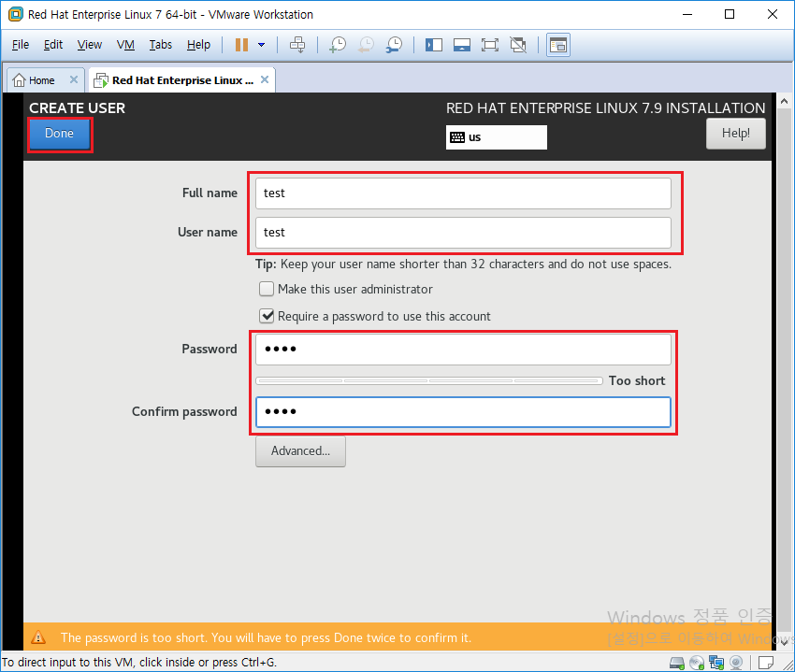Click the 'Too short' strength label
Image resolution: width=795 pixels, height=672 pixels.
(637, 380)
